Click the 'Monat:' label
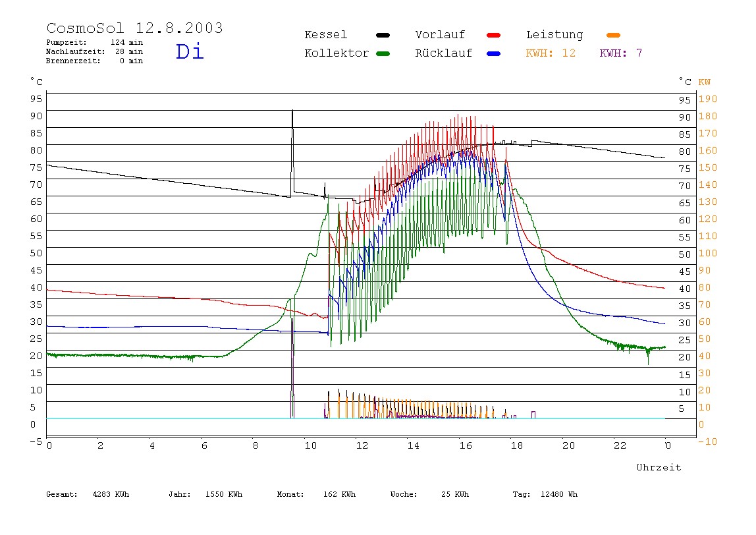756x535 pixels. point(290,494)
